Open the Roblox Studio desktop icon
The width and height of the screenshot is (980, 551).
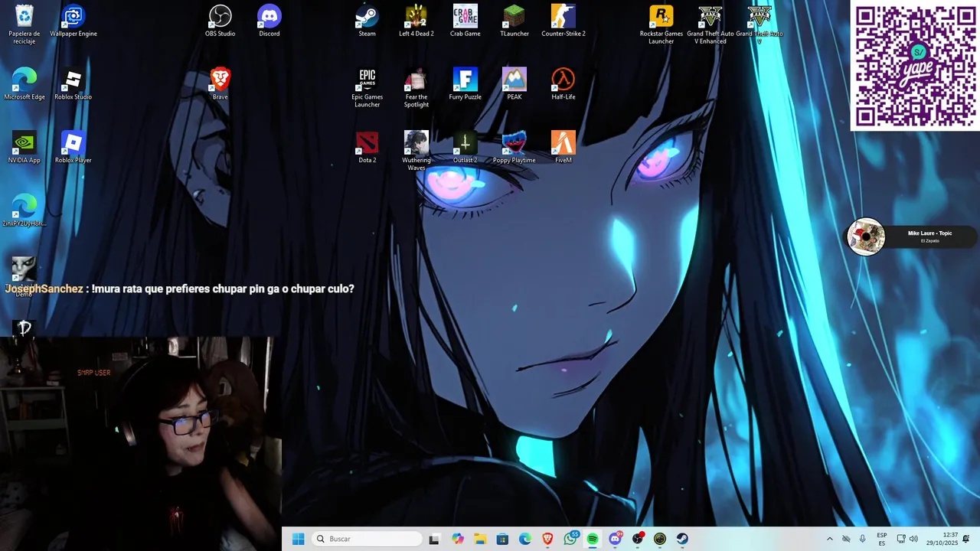(73, 83)
